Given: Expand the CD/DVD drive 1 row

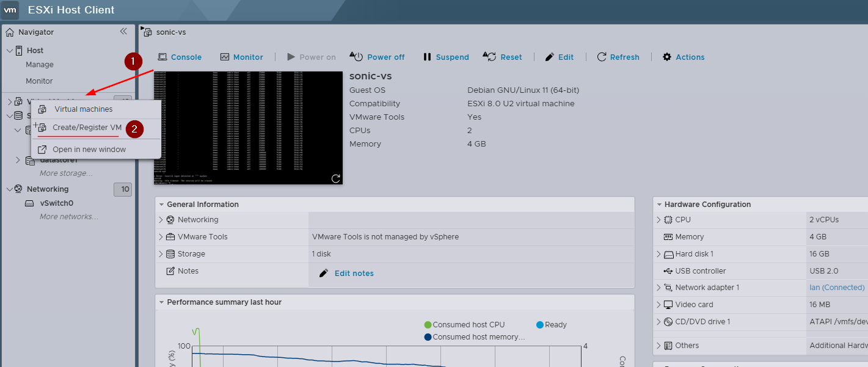Looking at the screenshot, I should (659, 322).
